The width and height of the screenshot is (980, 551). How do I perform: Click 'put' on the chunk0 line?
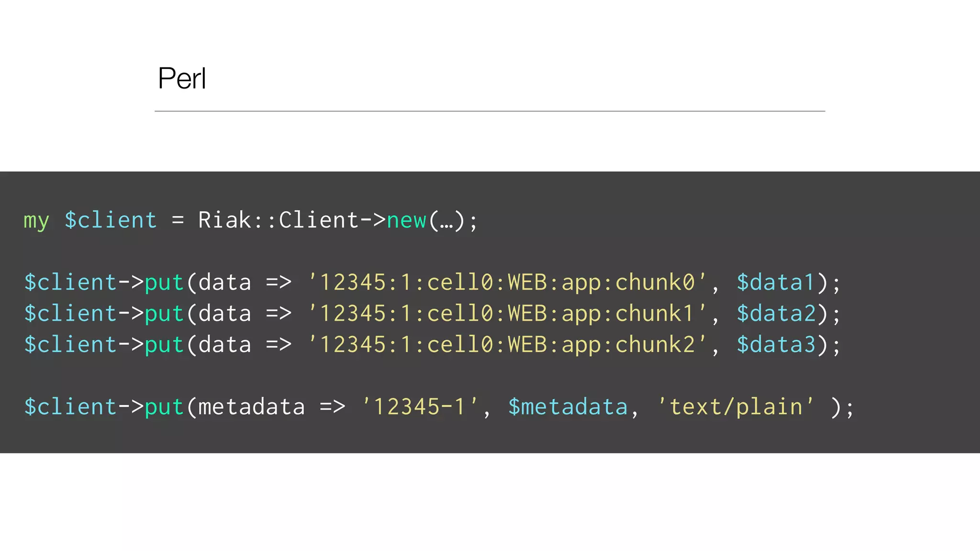click(165, 283)
